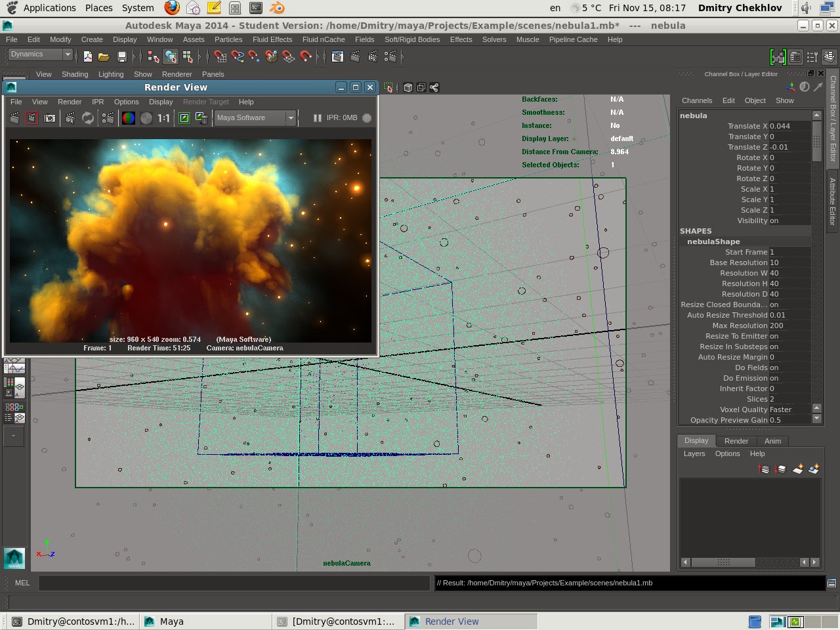Open Render View window from status line icon
Image resolution: width=840 pixels, height=630 pixels.
(x=338, y=57)
